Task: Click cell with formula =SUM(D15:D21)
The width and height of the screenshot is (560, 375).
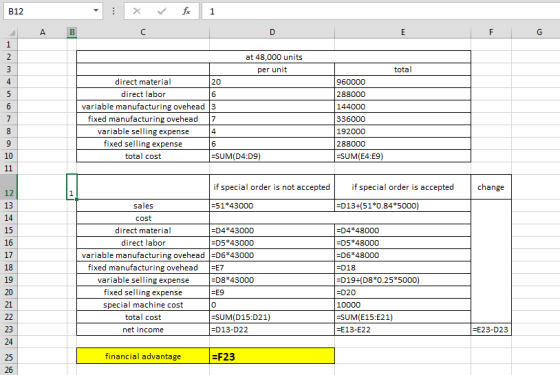Action: [x=272, y=317]
